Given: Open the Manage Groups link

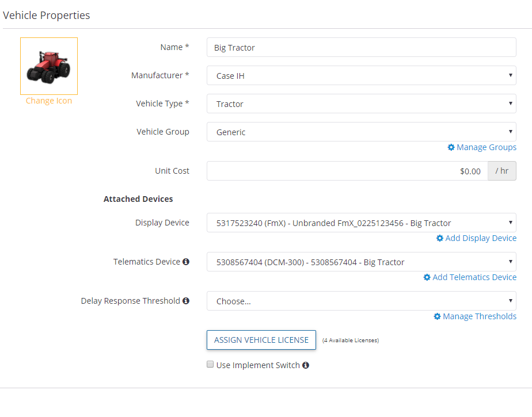Looking at the screenshot, I should 487,147.
